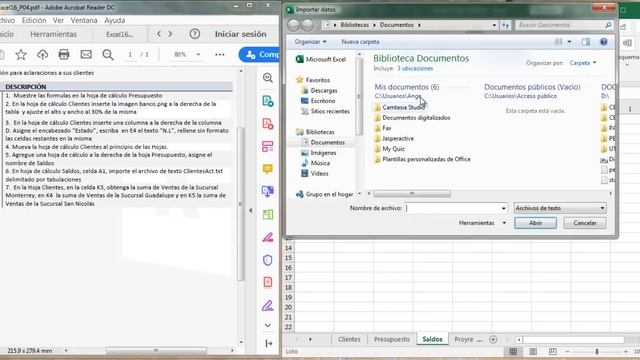Open the Ventana menu in Acrobat
The height and width of the screenshot is (360, 640).
tap(84, 20)
